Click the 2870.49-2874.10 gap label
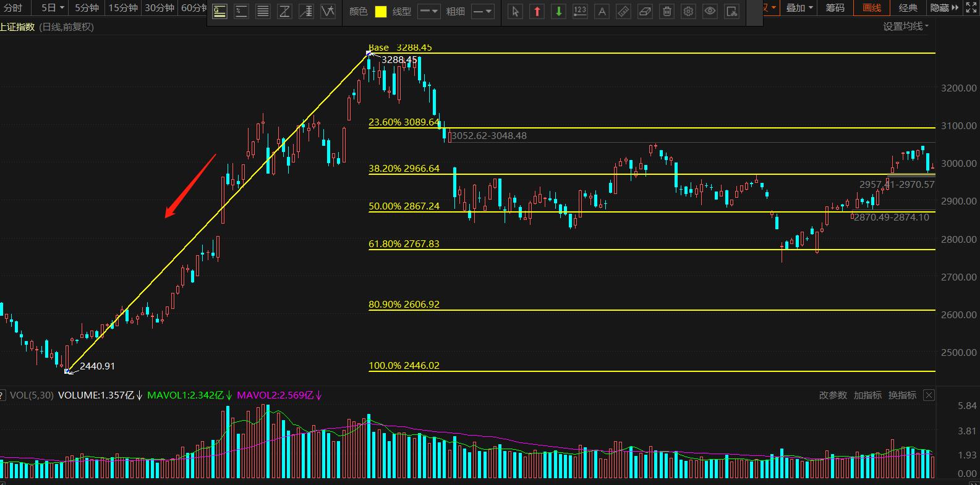The height and width of the screenshot is (485, 980). point(892,217)
